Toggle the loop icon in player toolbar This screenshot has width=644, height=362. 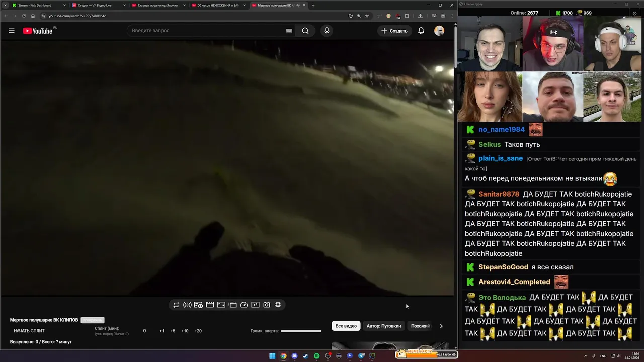point(176,305)
